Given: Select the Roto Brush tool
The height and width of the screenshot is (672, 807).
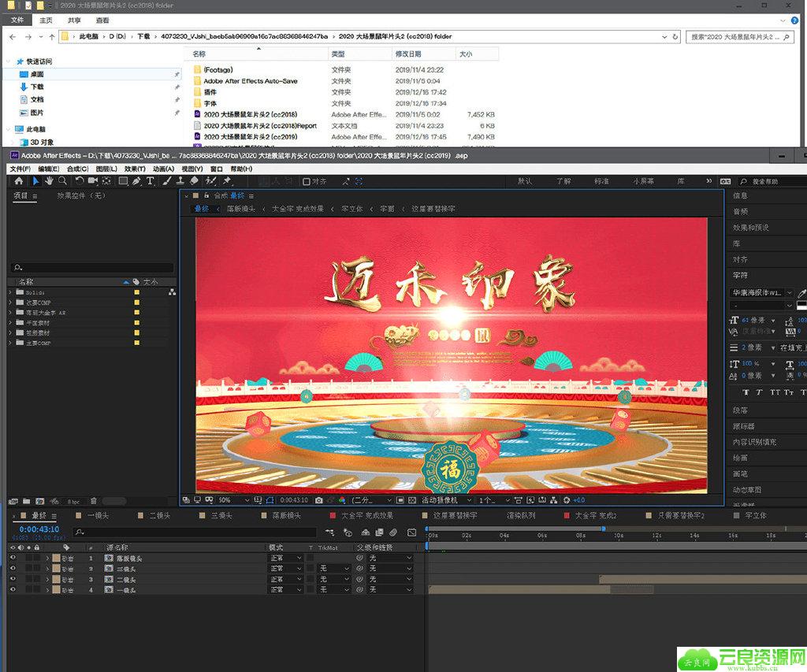Looking at the screenshot, I should [210, 180].
